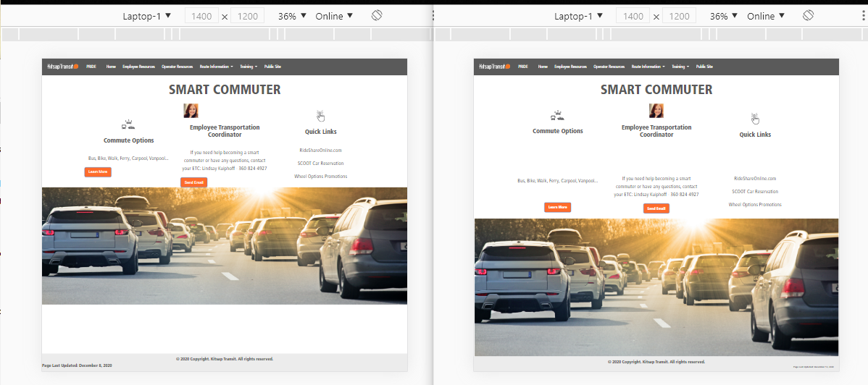
Task: Open the Laptop-1 device dropdown in the left pane
Action: [x=147, y=16]
